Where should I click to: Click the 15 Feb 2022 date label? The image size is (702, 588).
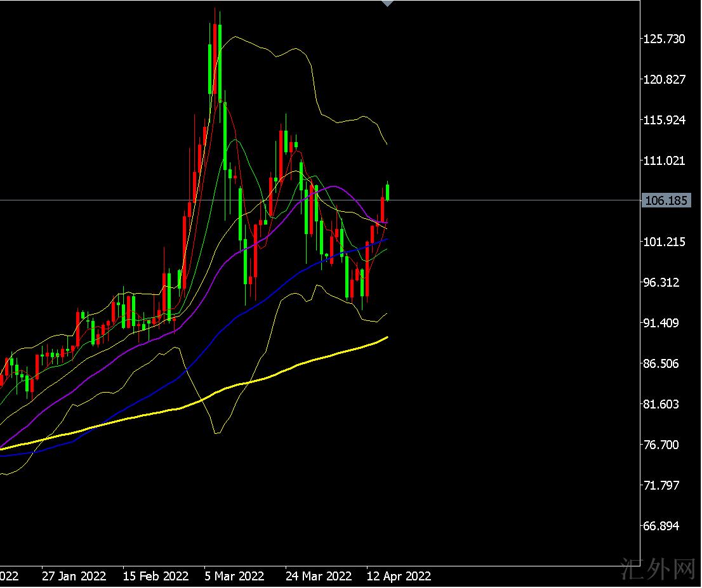(x=156, y=576)
